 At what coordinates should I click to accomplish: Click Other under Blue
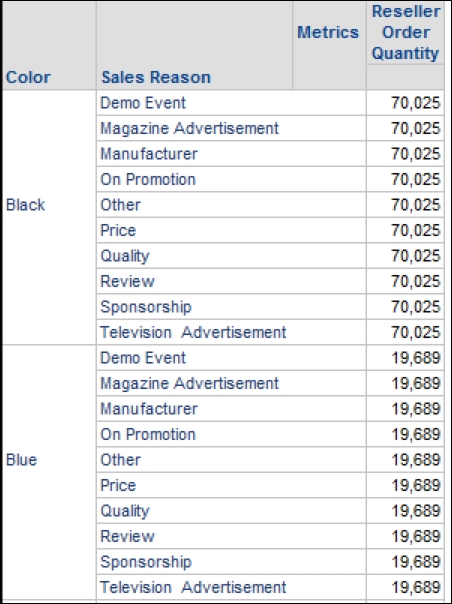point(120,460)
